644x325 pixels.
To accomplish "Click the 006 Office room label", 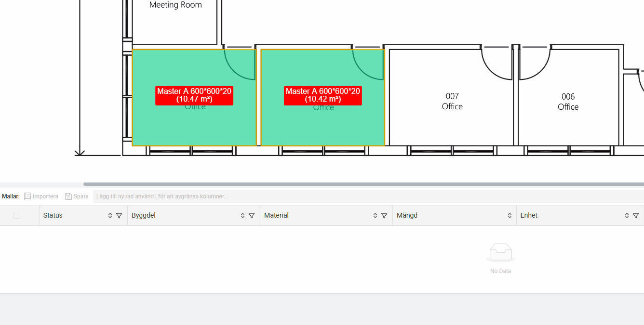I will (568, 102).
